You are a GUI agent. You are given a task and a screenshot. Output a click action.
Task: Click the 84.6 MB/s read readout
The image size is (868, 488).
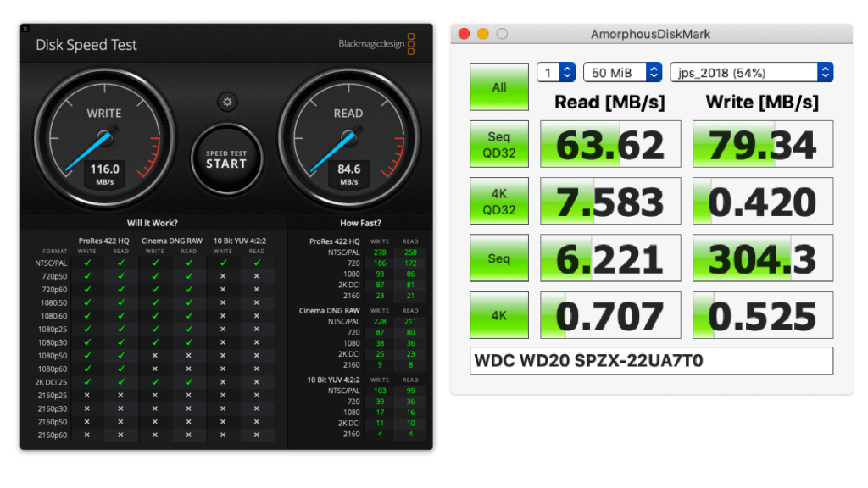tap(348, 174)
